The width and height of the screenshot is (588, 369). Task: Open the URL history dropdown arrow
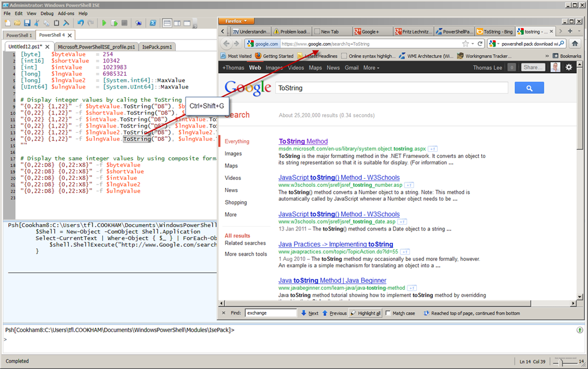pyautogui.click(x=473, y=44)
